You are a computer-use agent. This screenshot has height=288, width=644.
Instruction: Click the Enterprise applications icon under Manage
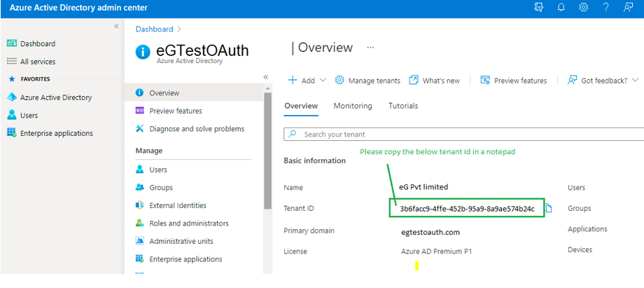139,259
